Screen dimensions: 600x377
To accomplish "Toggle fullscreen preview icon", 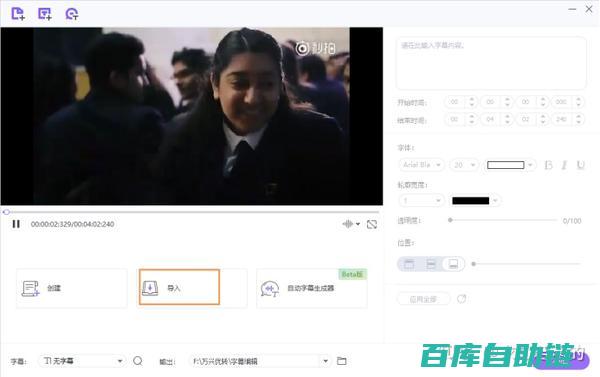I will tap(372, 224).
